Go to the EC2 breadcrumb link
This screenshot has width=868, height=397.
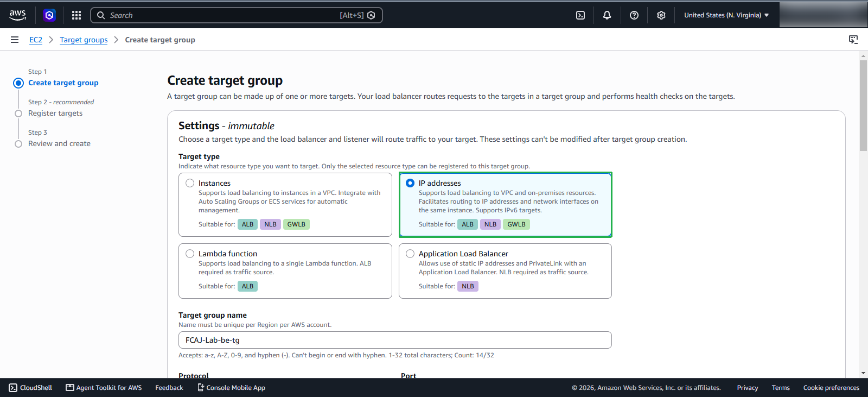[x=36, y=40]
